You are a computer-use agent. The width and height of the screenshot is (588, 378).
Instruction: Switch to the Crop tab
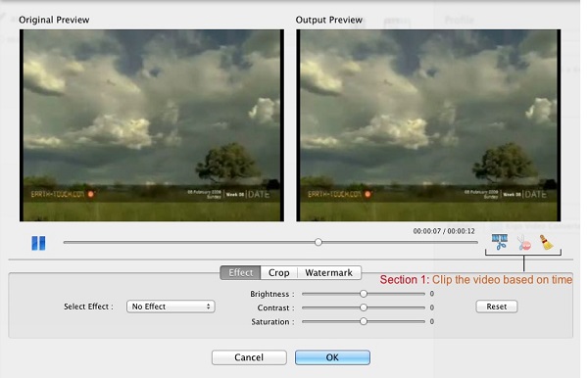(278, 272)
